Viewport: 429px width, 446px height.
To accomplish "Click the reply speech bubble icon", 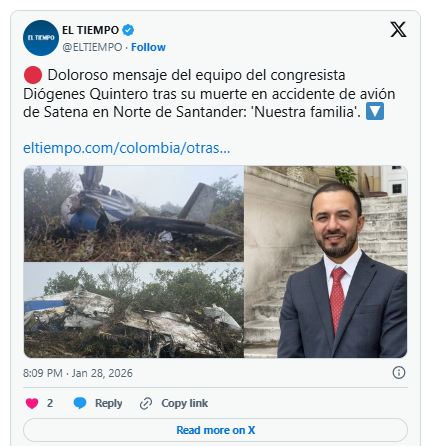I will point(80,403).
